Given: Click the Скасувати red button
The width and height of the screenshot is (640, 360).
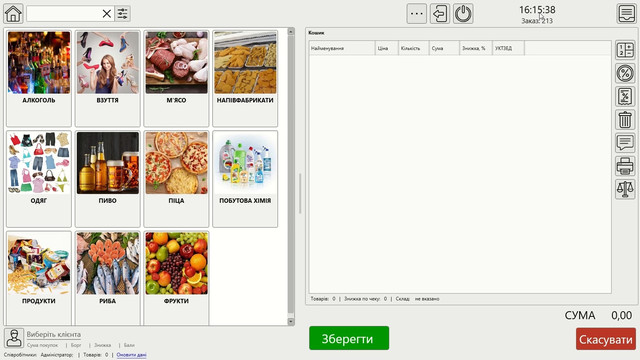Looking at the screenshot, I should 606,339.
